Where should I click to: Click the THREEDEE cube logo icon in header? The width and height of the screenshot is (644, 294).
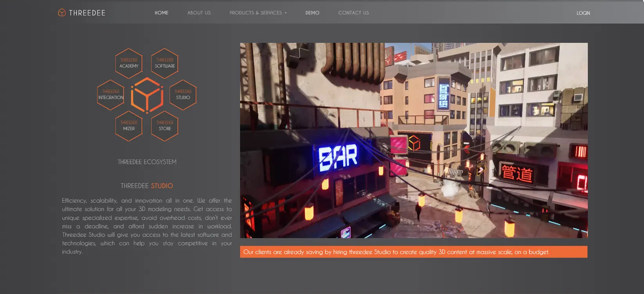(x=62, y=13)
